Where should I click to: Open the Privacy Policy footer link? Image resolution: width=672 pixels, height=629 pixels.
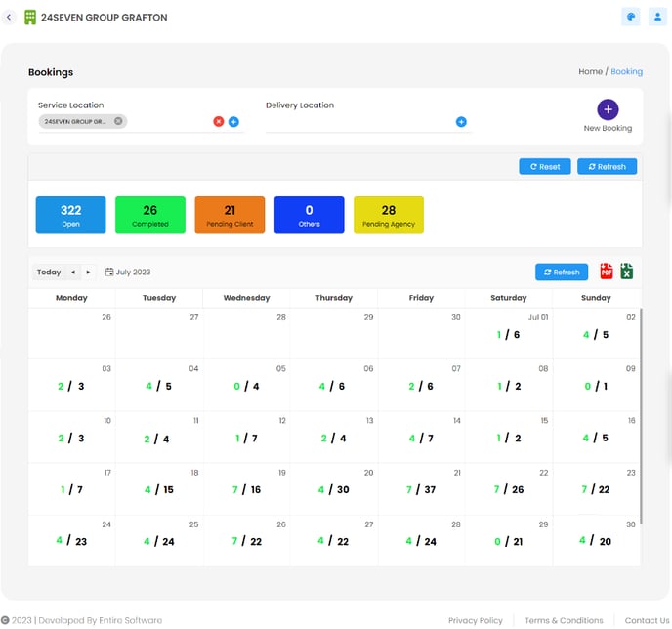coord(475,620)
